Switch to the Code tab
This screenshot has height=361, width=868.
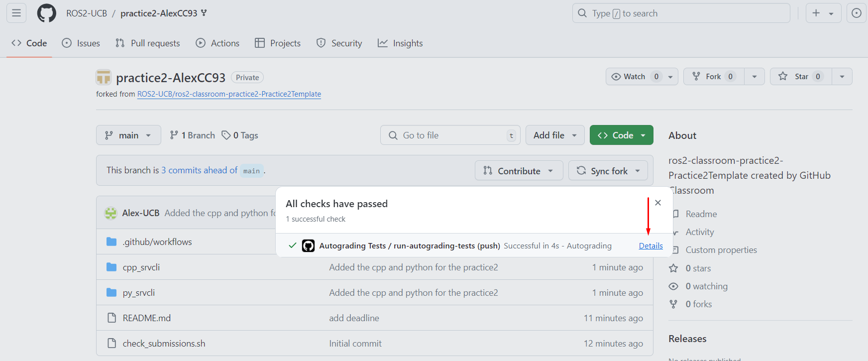(x=29, y=43)
